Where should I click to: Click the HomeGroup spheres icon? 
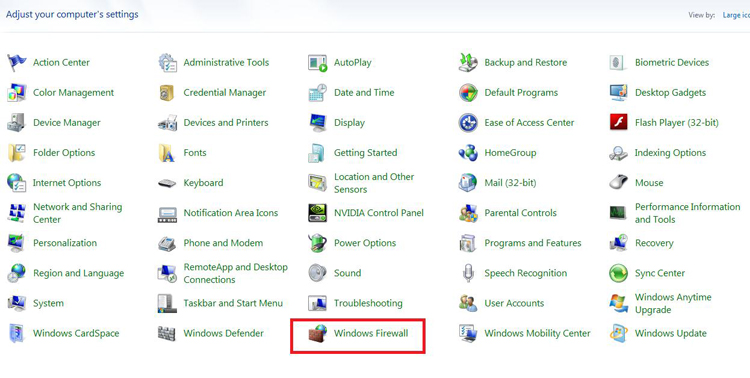(468, 153)
